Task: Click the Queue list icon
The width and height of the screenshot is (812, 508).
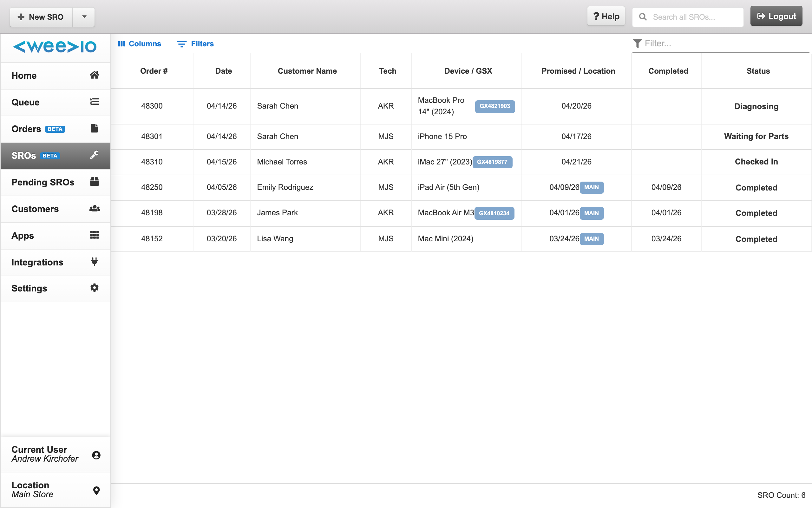Action: (94, 102)
